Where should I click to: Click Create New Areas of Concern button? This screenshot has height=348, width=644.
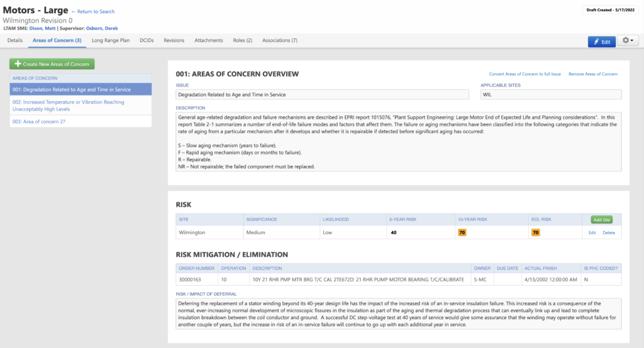[x=52, y=64]
